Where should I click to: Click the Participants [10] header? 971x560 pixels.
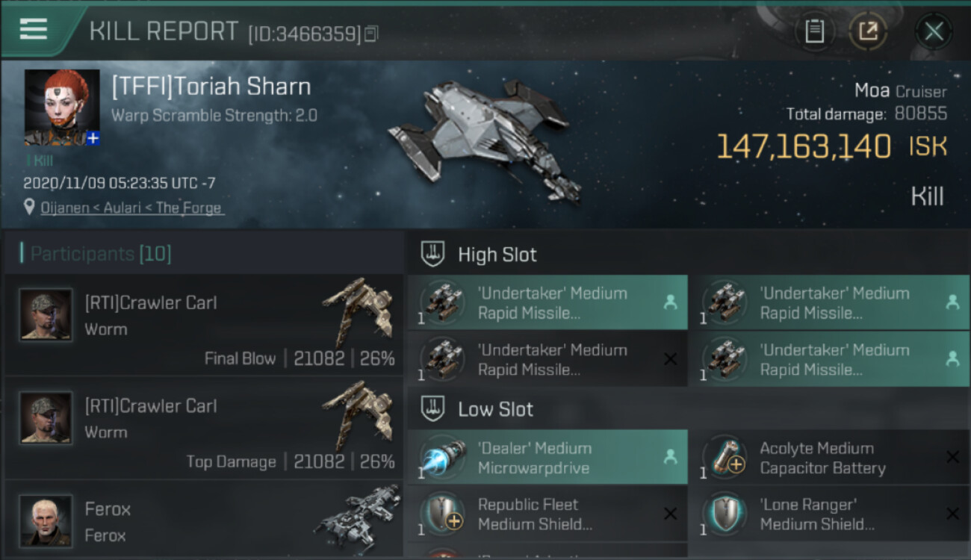(x=100, y=254)
